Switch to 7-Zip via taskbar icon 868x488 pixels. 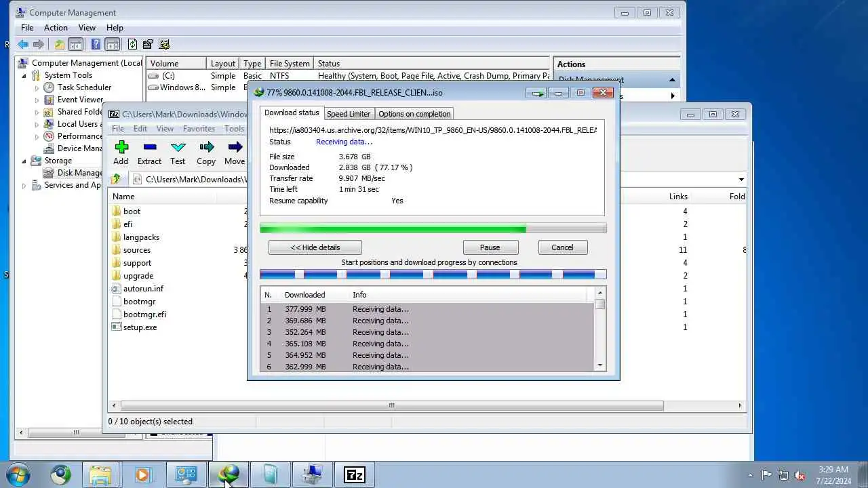pos(355,475)
